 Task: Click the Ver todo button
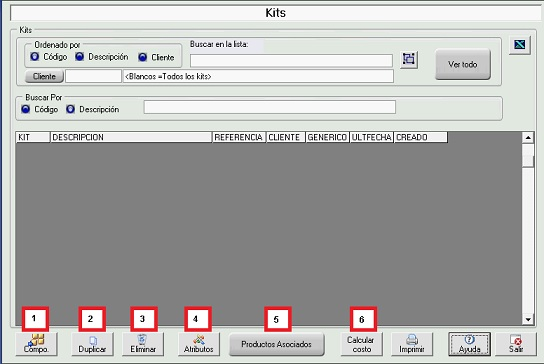(x=463, y=64)
